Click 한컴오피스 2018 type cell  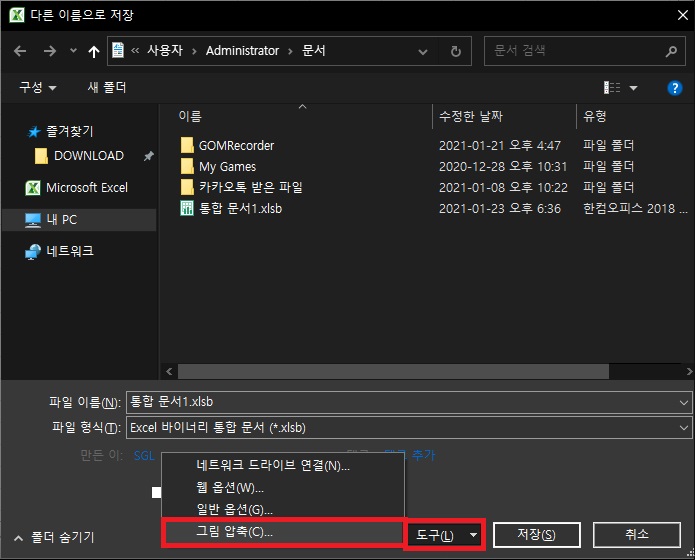pos(635,208)
